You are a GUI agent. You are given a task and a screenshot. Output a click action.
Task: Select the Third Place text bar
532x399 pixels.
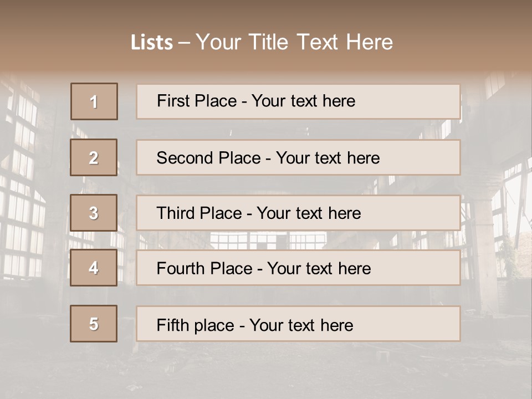point(298,213)
